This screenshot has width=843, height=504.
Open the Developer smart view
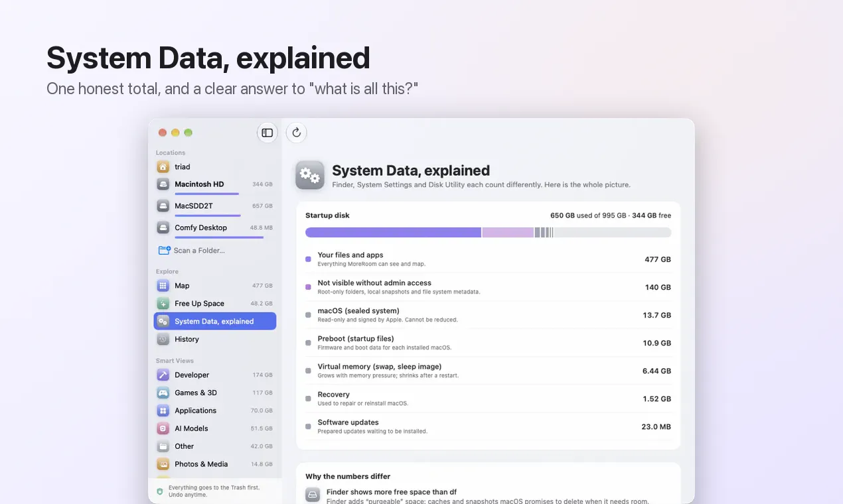tap(215, 375)
